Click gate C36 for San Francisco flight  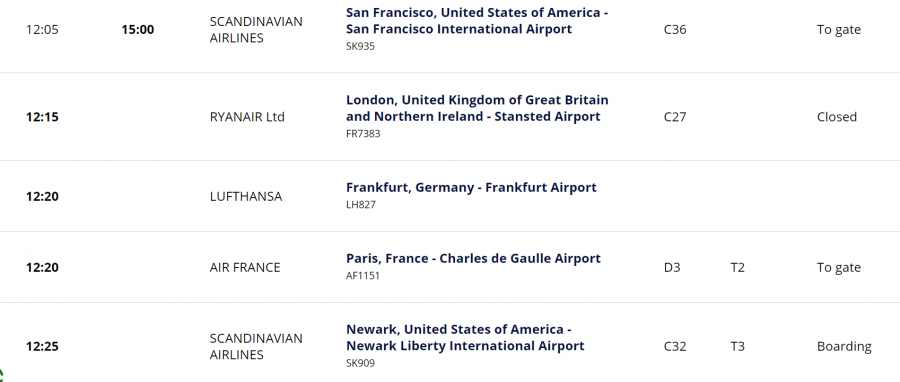pos(675,30)
